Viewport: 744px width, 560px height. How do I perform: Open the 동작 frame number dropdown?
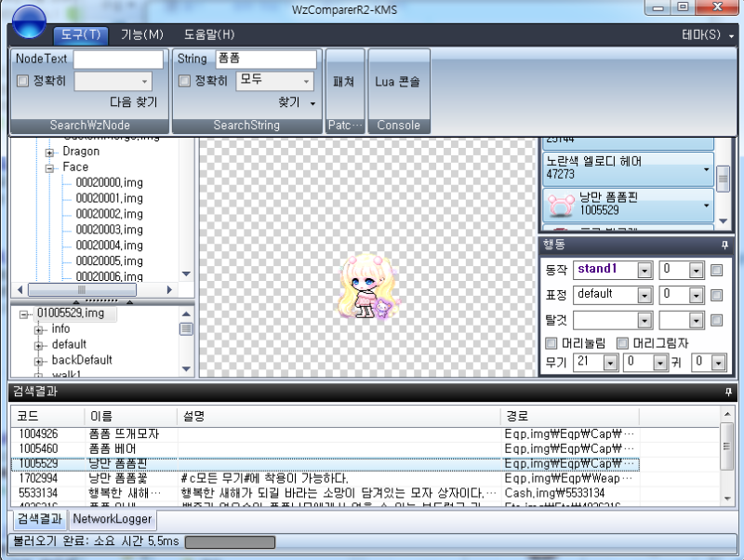[x=696, y=270]
